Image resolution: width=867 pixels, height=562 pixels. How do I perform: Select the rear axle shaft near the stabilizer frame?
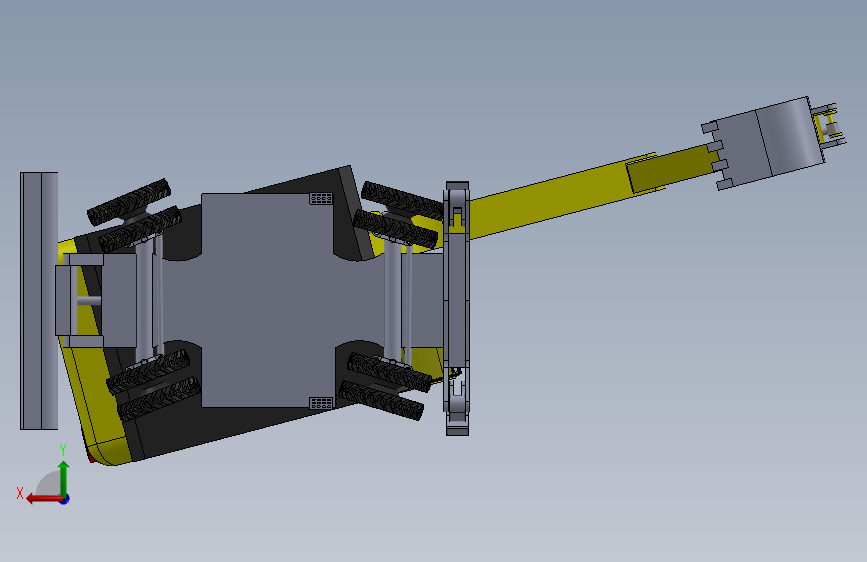point(392,300)
